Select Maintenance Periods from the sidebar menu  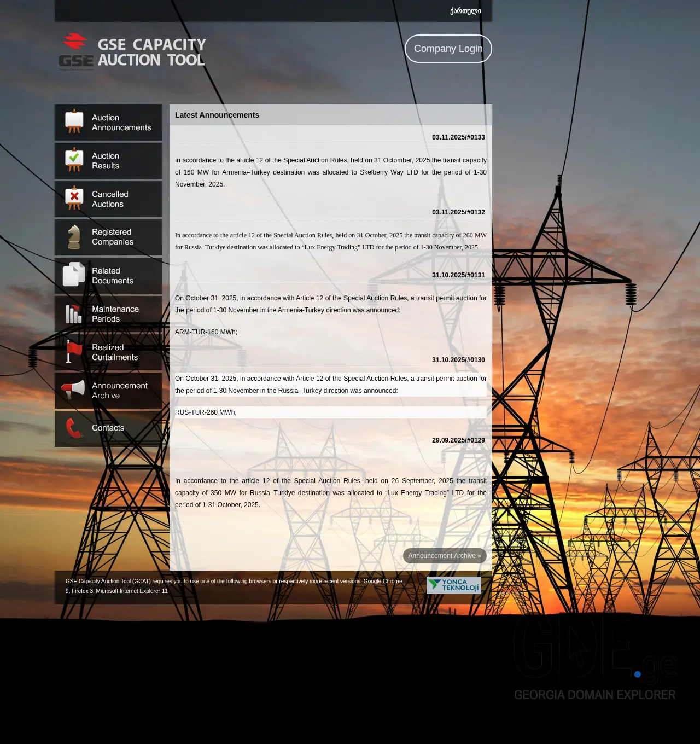[115, 313]
